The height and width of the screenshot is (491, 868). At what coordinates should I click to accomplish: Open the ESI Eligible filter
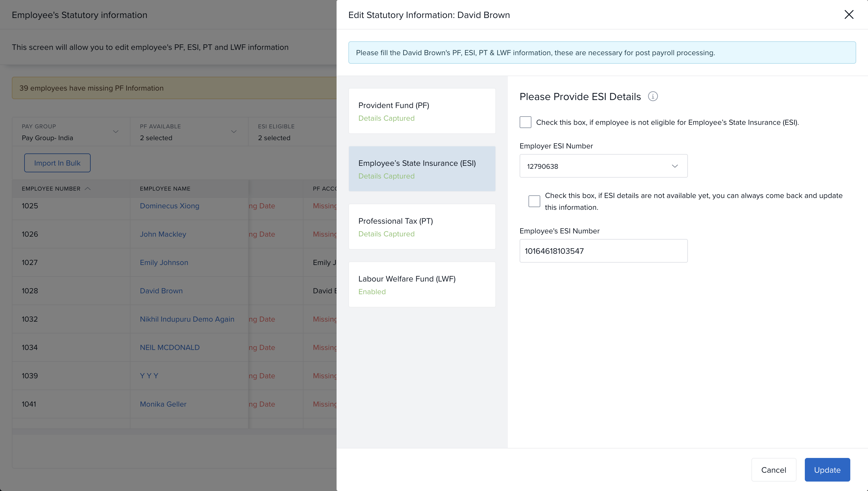292,132
